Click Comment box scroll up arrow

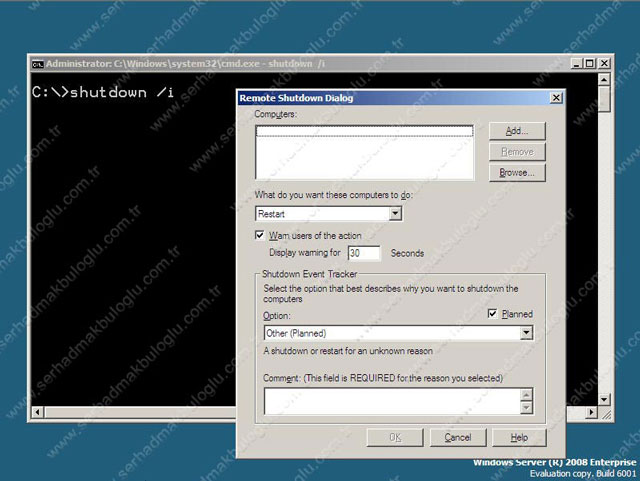(527, 395)
